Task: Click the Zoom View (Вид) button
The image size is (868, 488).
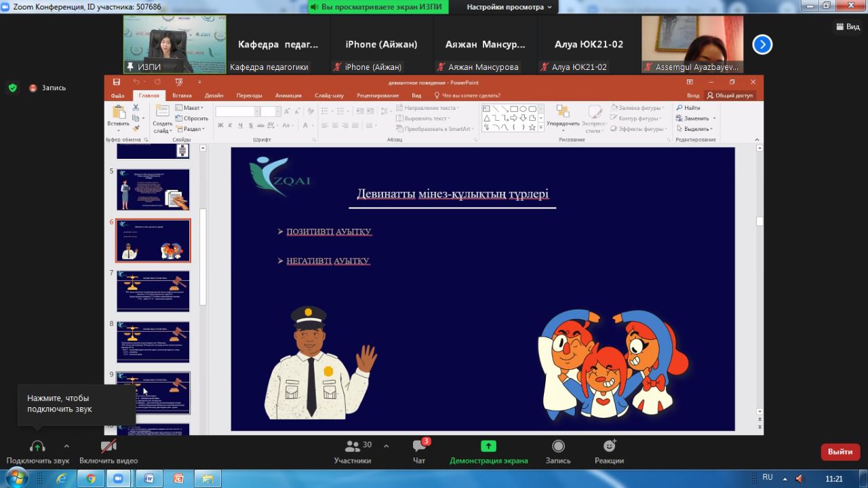Action: pyautogui.click(x=848, y=26)
